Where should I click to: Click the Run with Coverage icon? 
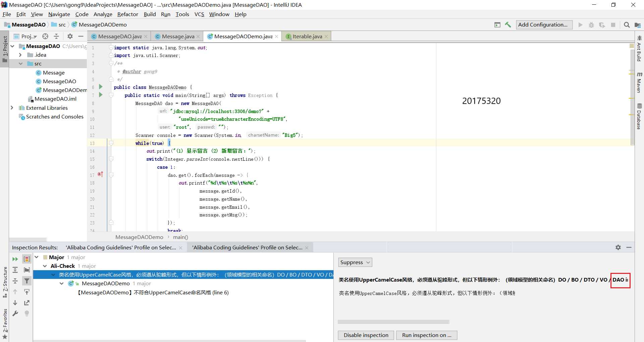tap(602, 25)
